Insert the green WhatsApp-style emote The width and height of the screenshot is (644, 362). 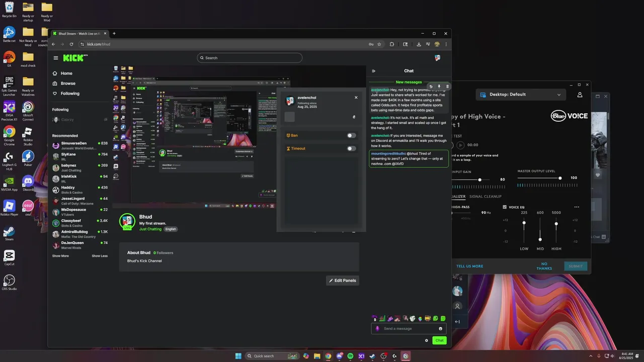coord(435,318)
